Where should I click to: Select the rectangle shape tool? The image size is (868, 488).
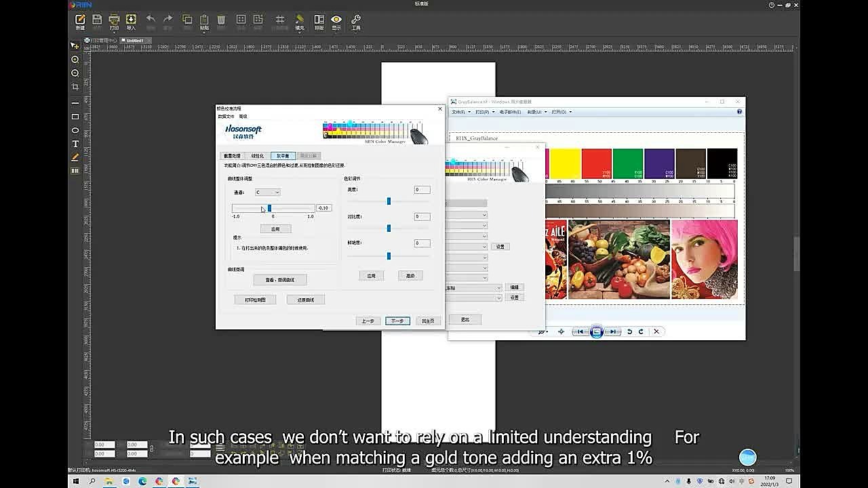coord(75,117)
